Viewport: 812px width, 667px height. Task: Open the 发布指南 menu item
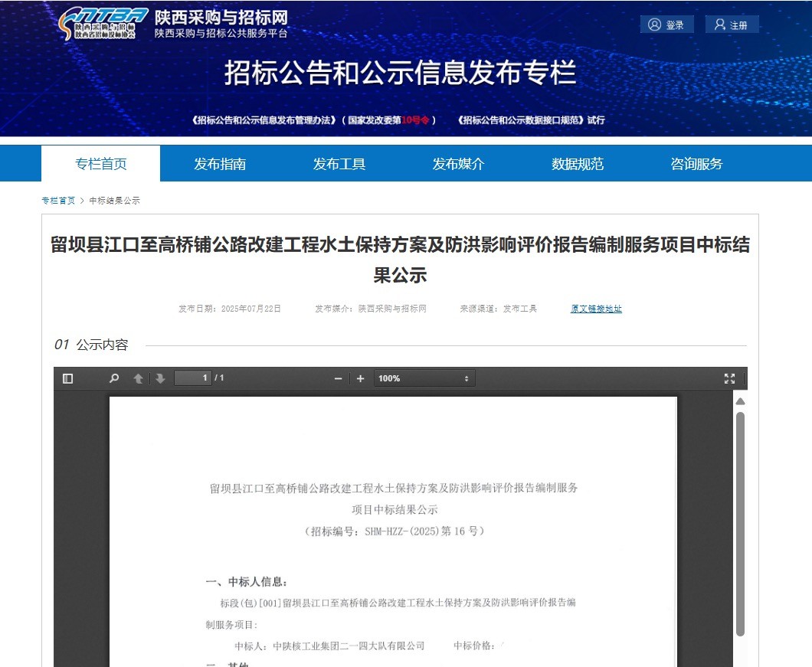click(x=220, y=164)
